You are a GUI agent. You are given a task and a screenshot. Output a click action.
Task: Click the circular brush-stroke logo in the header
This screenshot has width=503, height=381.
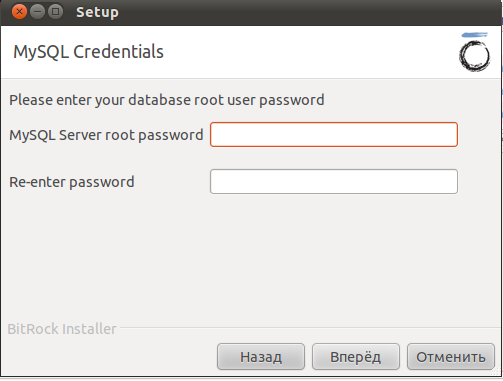pos(475,56)
